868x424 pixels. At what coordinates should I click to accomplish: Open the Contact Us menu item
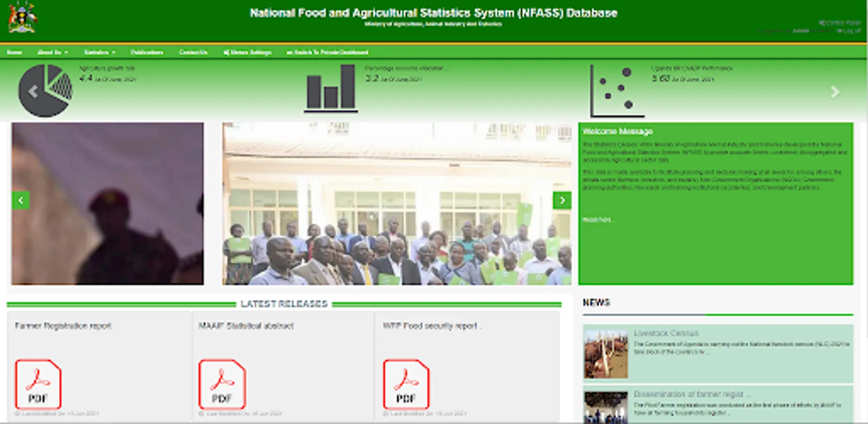pos(193,52)
